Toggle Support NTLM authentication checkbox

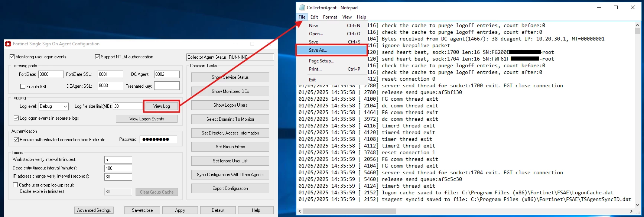[x=98, y=57]
